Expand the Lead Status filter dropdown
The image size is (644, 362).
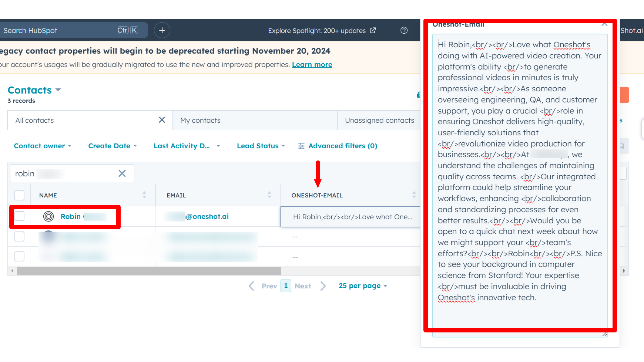(261, 146)
